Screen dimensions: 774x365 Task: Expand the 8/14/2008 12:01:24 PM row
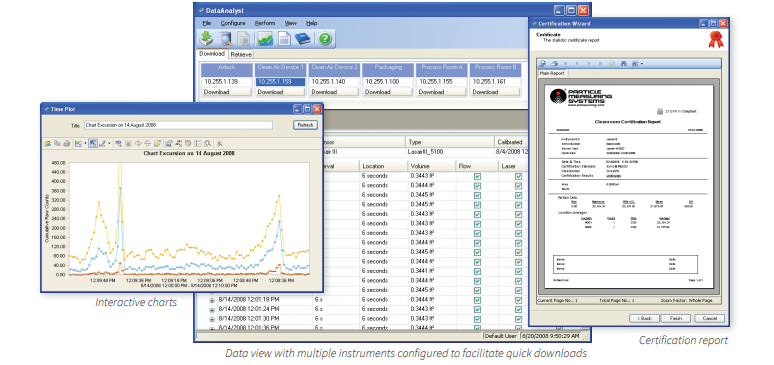(212, 309)
